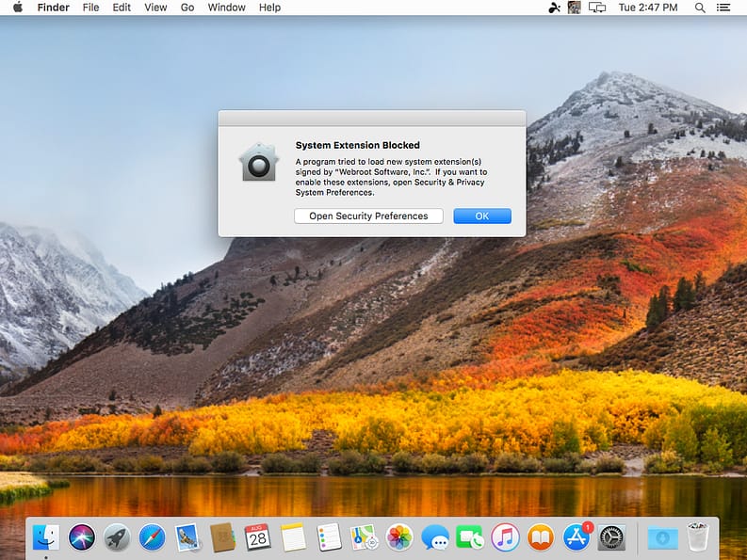
Task: Open the Window menu
Action: coord(226,8)
